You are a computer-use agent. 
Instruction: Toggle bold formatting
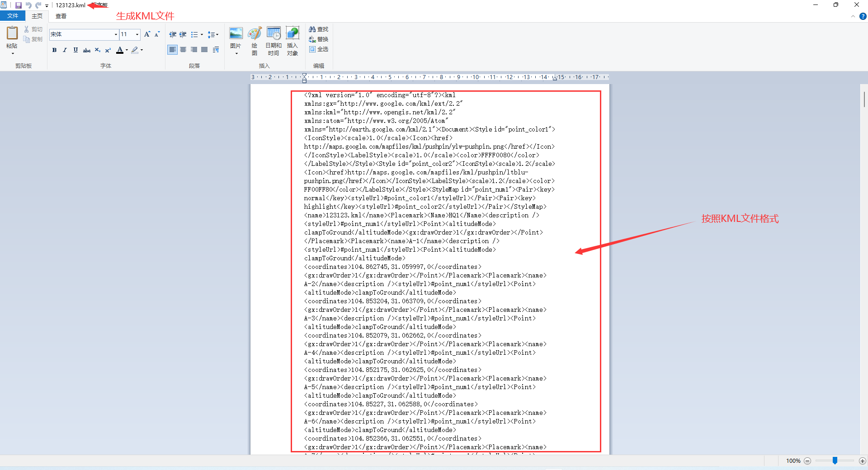[54, 50]
